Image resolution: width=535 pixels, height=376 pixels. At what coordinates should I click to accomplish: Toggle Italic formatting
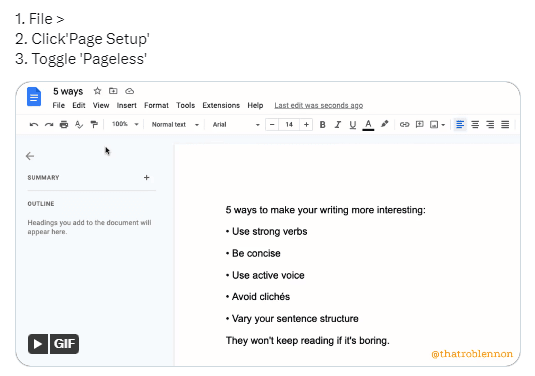point(337,125)
